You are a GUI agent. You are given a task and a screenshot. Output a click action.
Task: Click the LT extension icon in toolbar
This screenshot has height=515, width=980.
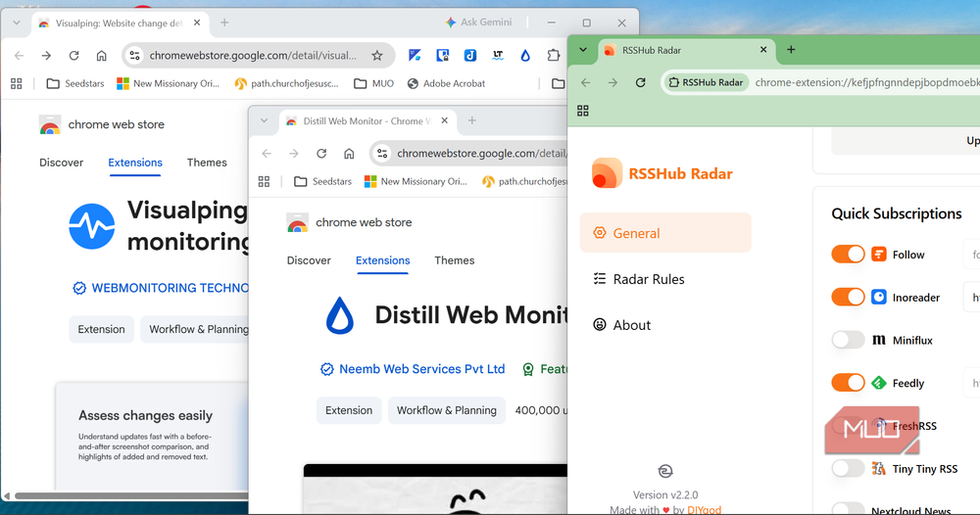(498, 56)
